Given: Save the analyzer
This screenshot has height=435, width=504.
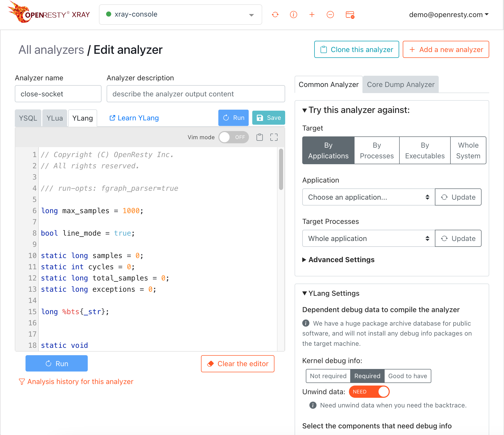Looking at the screenshot, I should [x=269, y=118].
